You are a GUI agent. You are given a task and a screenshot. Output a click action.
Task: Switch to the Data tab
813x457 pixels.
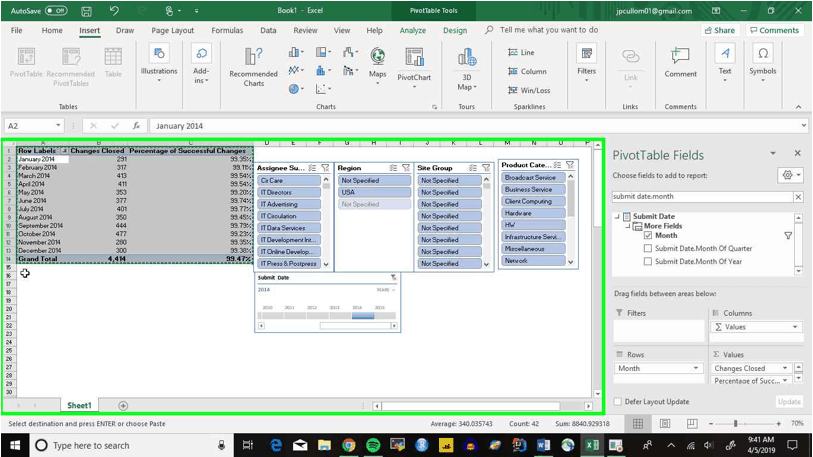268,30
